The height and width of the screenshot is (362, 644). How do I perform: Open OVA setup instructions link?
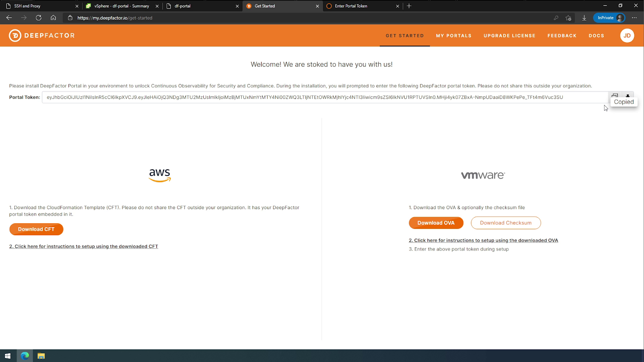coord(483,241)
